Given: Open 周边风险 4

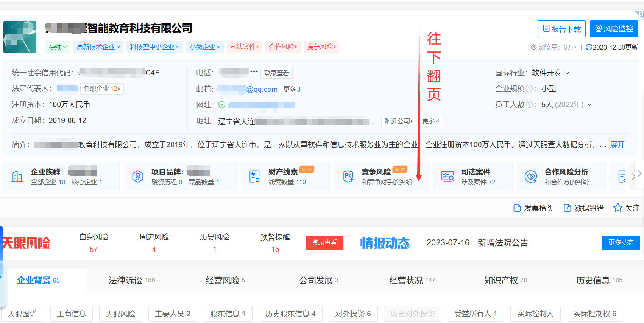Looking at the screenshot, I should point(154,243).
